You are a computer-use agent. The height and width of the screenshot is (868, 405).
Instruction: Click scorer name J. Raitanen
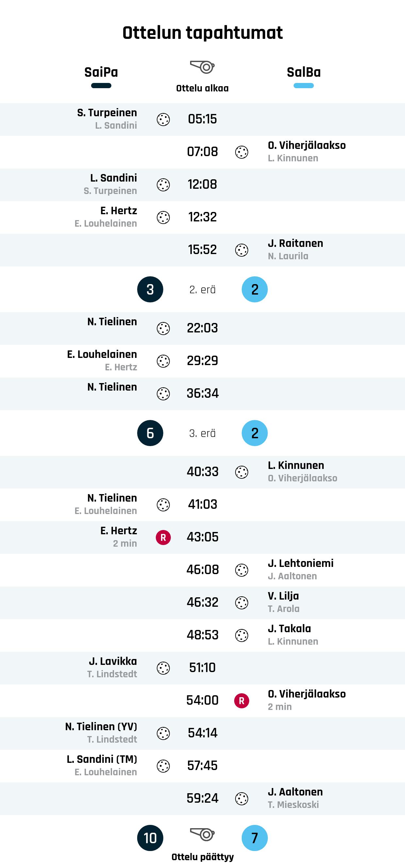pos(295,243)
